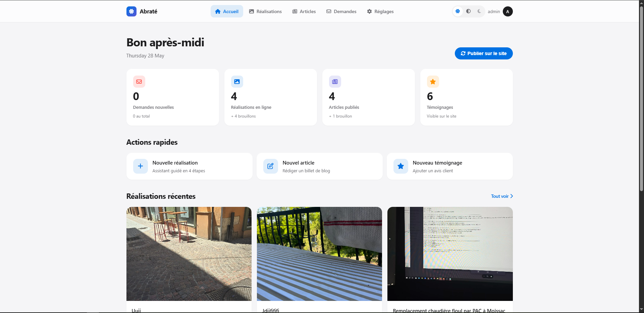Screen dimensions: 644x313
Task: Open Réglages settings in navigation
Action: click(x=380, y=11)
